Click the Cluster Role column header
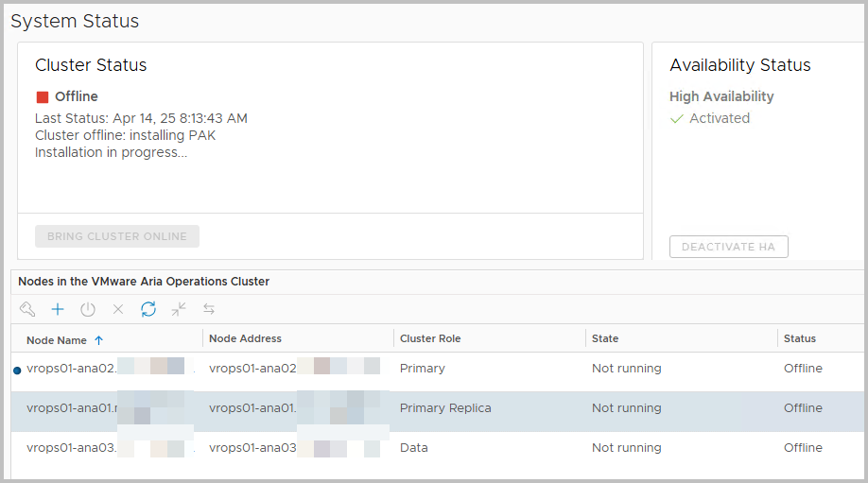Screen dimensions: 868x483 tap(430, 338)
